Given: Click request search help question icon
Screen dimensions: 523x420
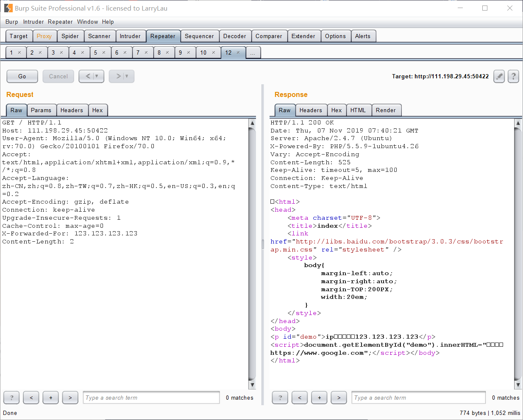Looking at the screenshot, I should coord(11,398).
